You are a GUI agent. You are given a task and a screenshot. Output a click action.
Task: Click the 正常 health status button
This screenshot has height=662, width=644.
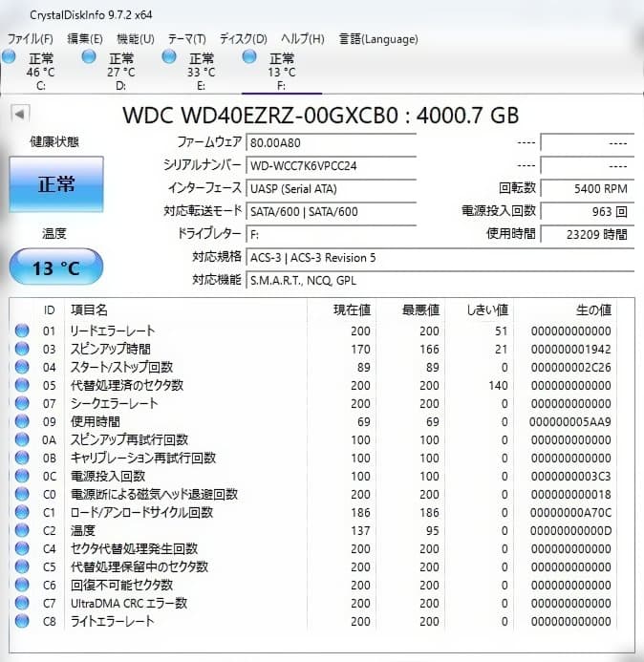[56, 184]
